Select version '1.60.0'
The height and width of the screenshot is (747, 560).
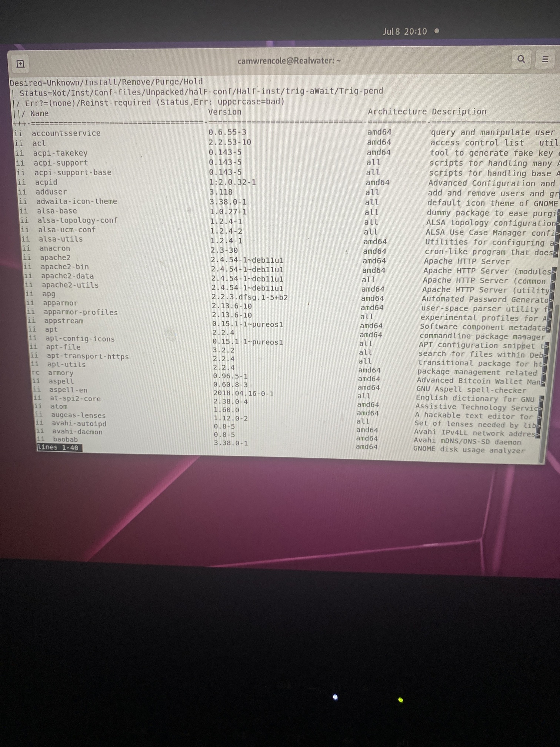(x=227, y=410)
